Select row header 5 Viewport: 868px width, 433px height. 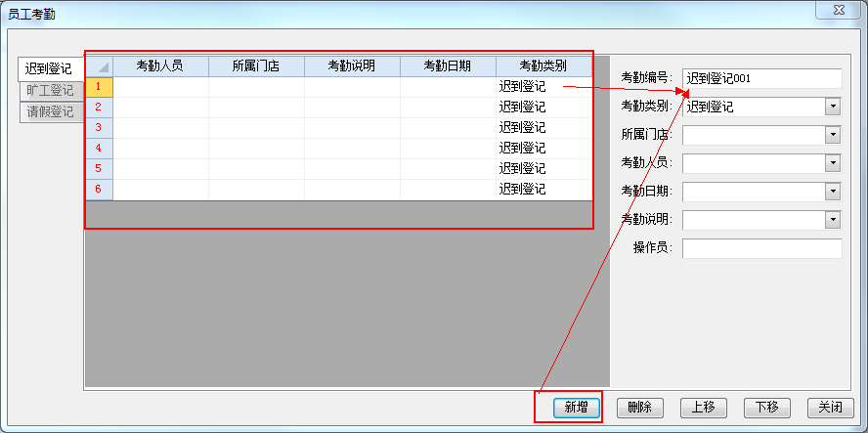pyautogui.click(x=100, y=169)
